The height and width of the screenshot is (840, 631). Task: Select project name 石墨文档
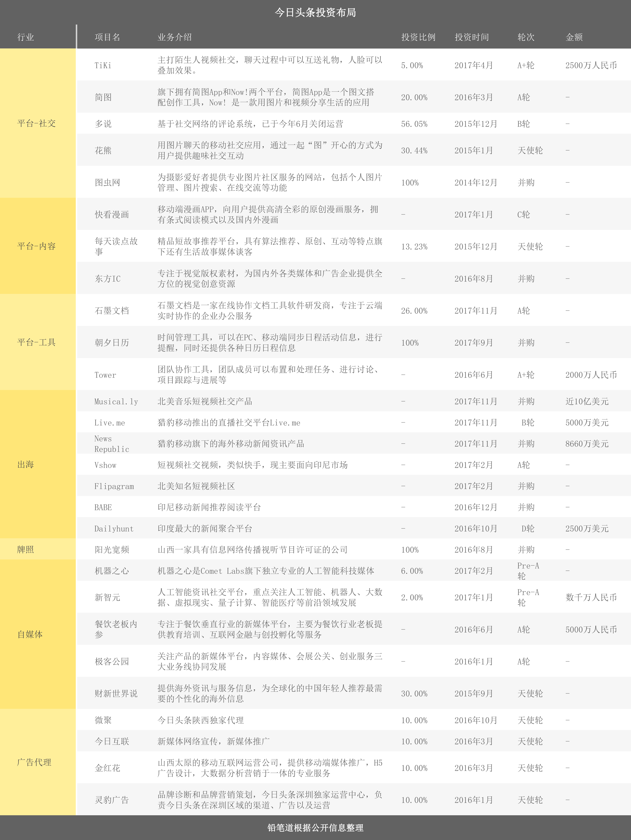pyautogui.click(x=112, y=311)
